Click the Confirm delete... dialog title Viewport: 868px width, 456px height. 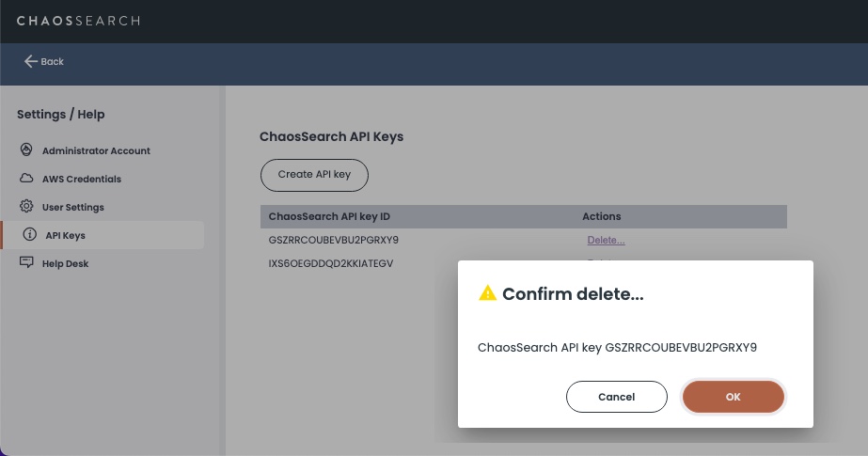573,294
